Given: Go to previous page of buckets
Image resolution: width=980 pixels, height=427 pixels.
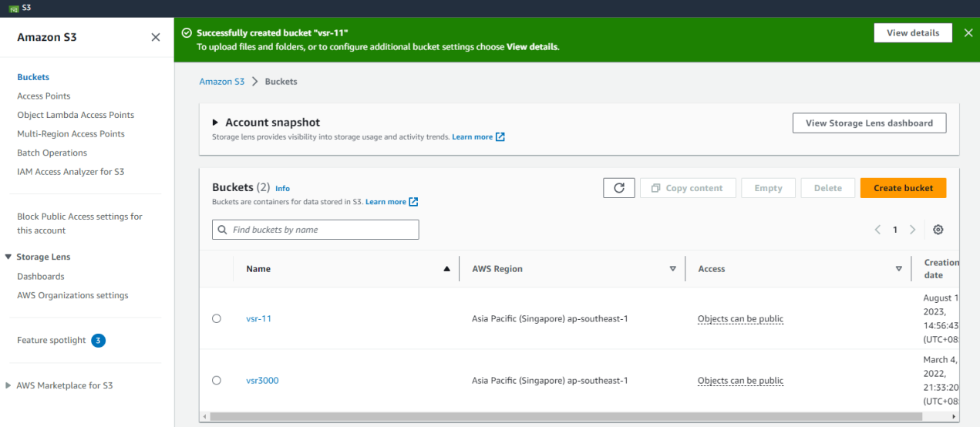Looking at the screenshot, I should (877, 230).
